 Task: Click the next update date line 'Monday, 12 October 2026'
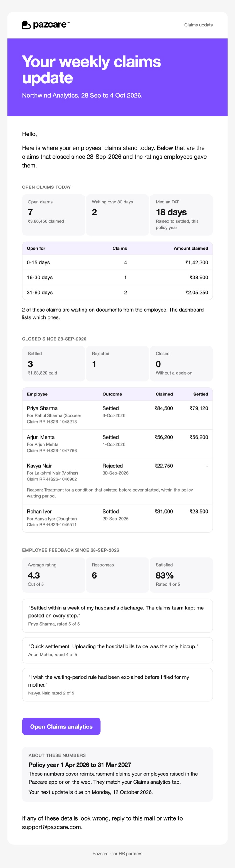[90, 792]
